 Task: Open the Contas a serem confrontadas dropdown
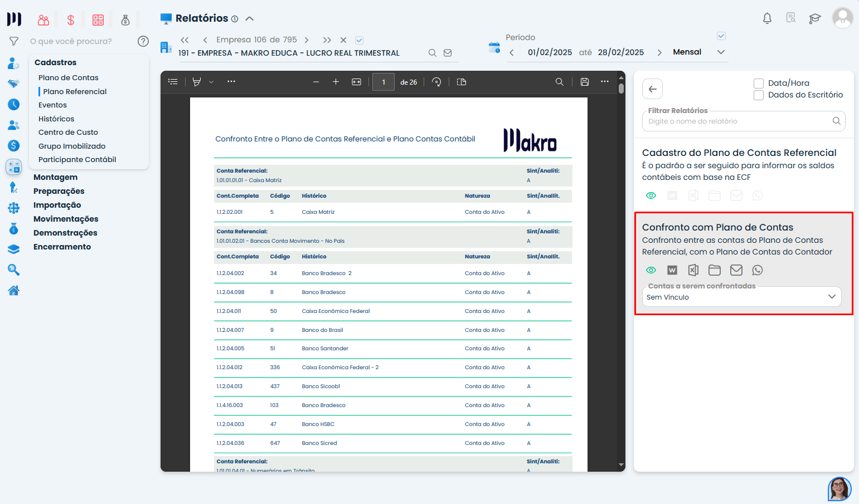click(x=743, y=297)
